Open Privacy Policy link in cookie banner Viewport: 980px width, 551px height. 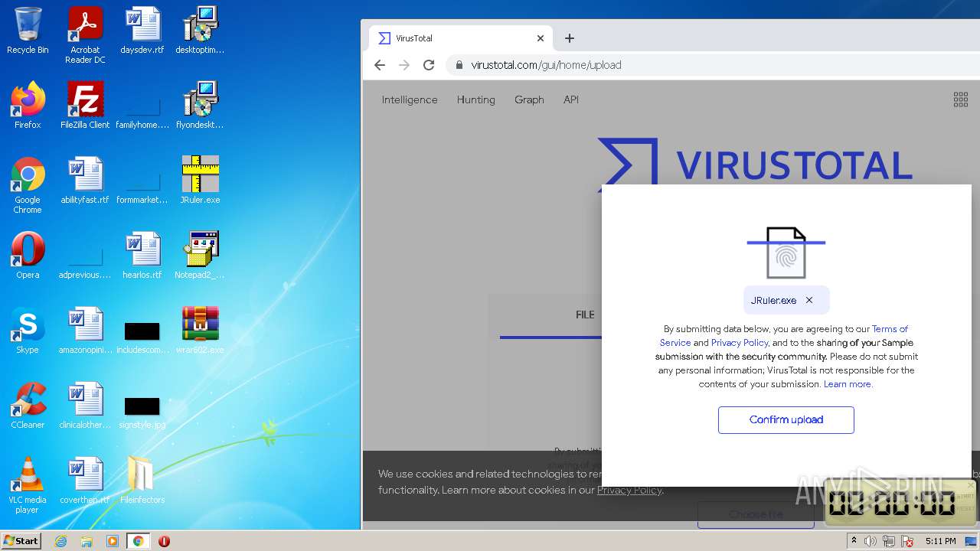[629, 490]
